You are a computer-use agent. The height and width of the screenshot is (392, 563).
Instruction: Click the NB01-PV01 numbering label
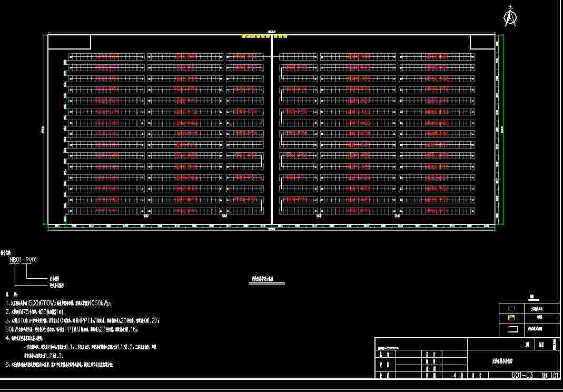click(x=23, y=260)
